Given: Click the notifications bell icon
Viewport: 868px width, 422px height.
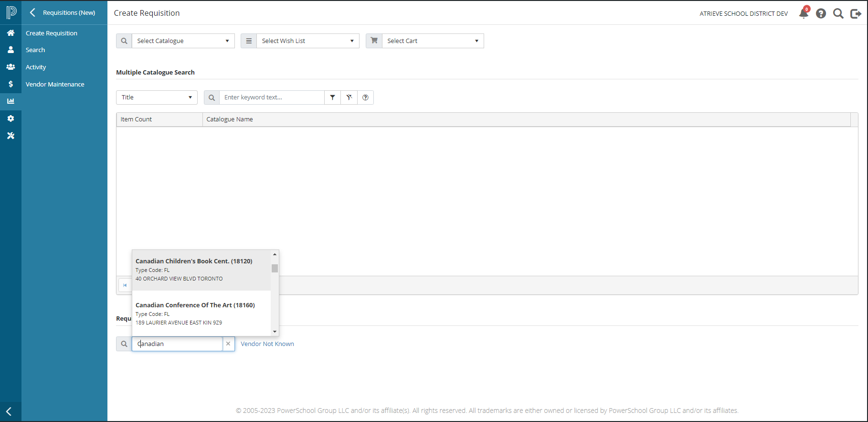Looking at the screenshot, I should [804, 13].
